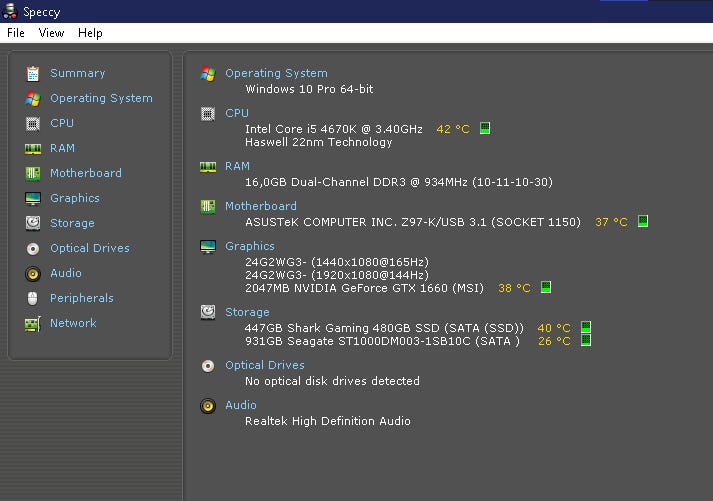Select Operating System in the left sidebar
The width and height of the screenshot is (713, 501).
point(101,98)
